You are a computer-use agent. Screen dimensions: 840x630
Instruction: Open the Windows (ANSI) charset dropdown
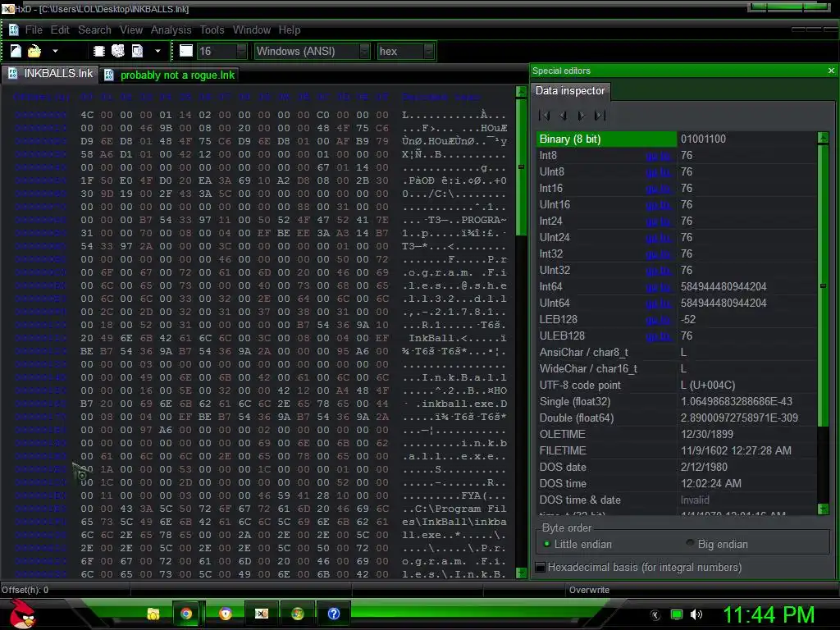(365, 51)
